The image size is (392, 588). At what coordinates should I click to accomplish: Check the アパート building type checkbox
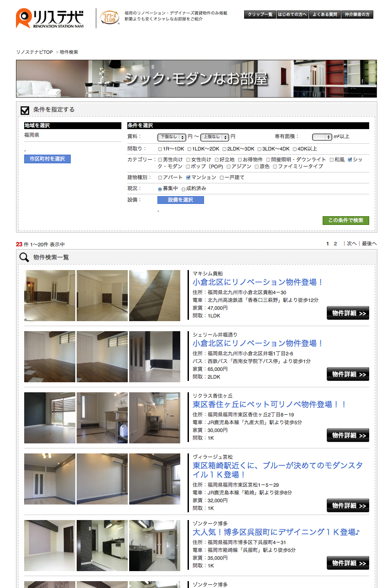[160, 178]
